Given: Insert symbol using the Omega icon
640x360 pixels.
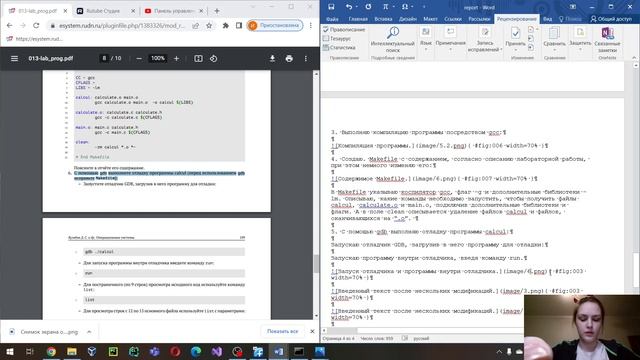Looking at the screenshot, I should [x=404, y=7].
